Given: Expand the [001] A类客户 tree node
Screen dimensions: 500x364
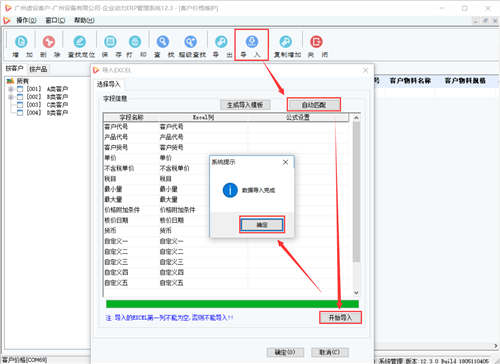Looking at the screenshot, I should coord(11,89).
